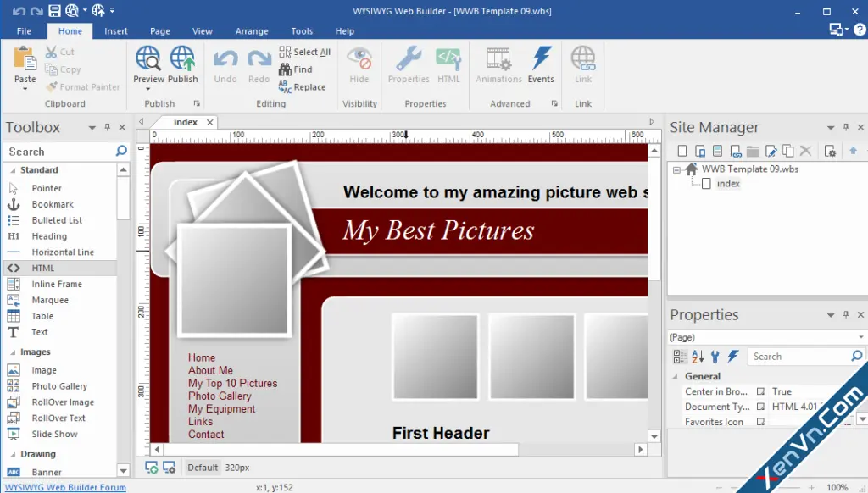868x493 pixels.
Task: Pin the Toolbox panel
Action: (108, 127)
